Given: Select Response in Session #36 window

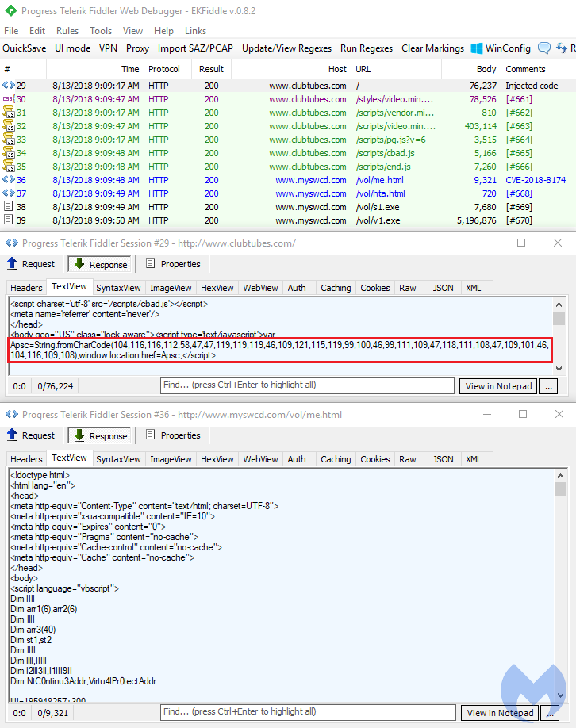Looking at the screenshot, I should click(100, 435).
